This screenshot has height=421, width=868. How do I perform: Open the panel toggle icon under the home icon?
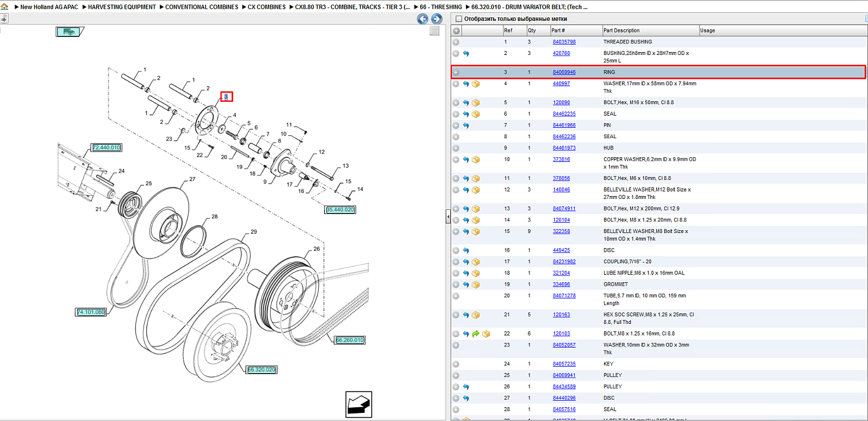3,19
